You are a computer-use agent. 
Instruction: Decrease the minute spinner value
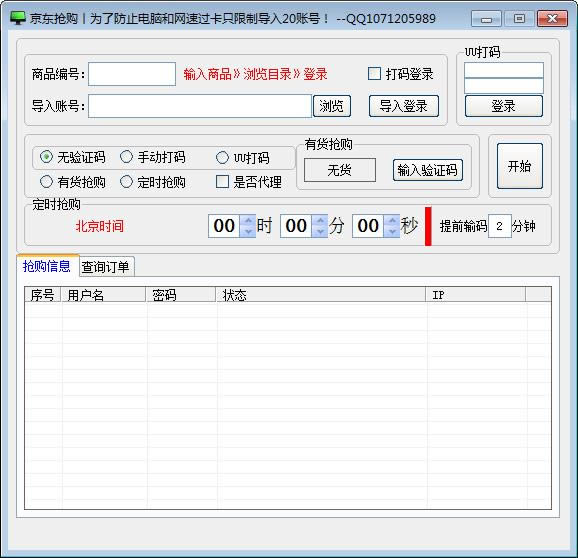320,231
